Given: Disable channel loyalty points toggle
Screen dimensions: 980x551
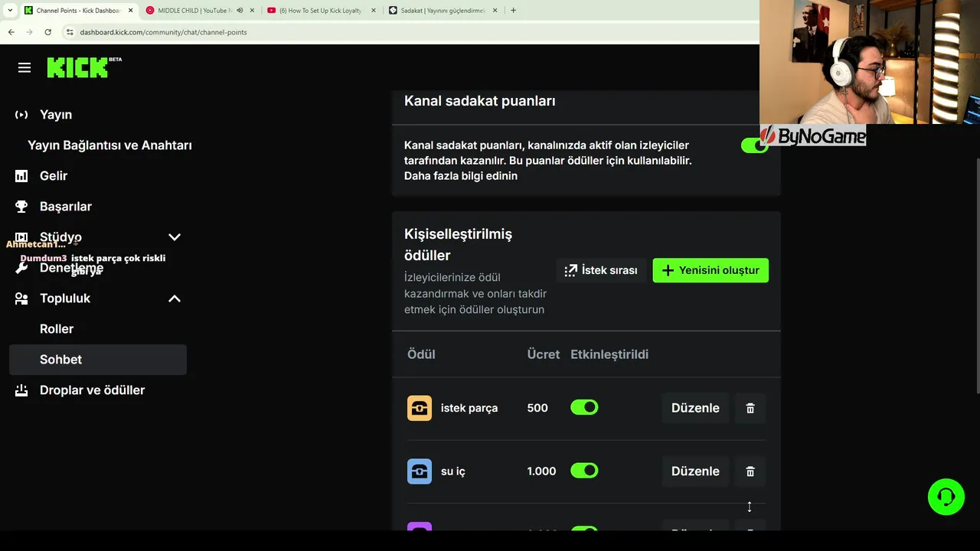Looking at the screenshot, I should coord(753,145).
